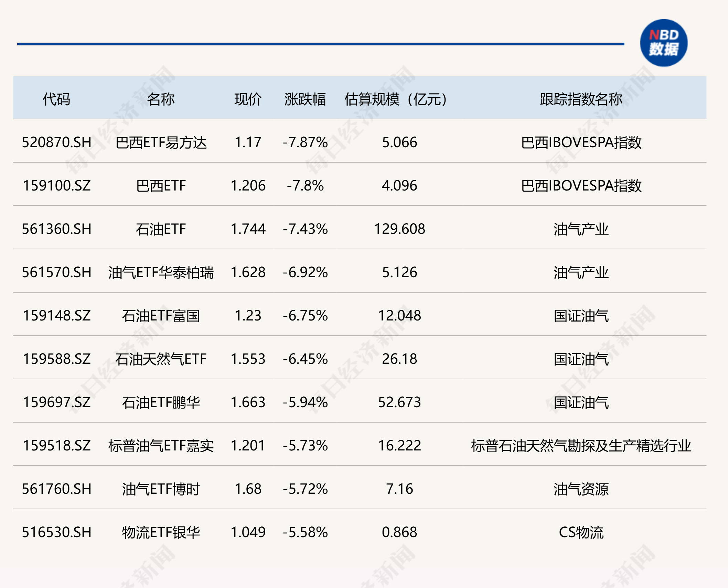Click the -6.45% change value
Screen dimensions: 728x588
pyautogui.click(x=305, y=359)
